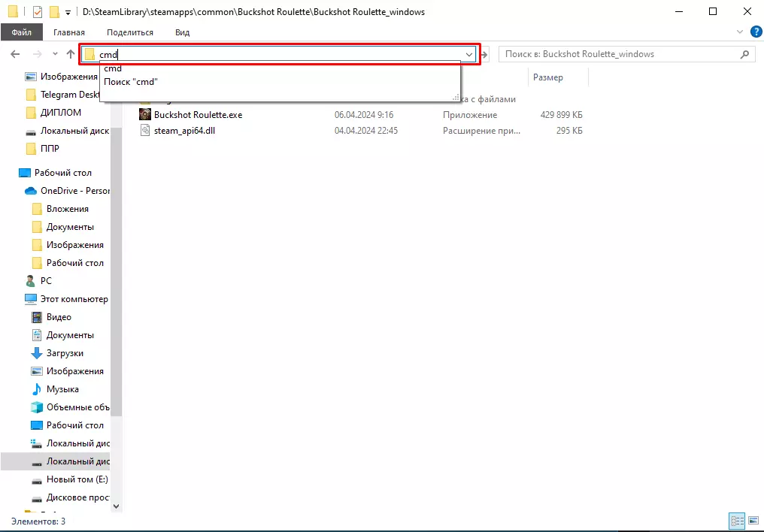
Task: Open the recent locations dropdown arrow
Action: click(55, 53)
